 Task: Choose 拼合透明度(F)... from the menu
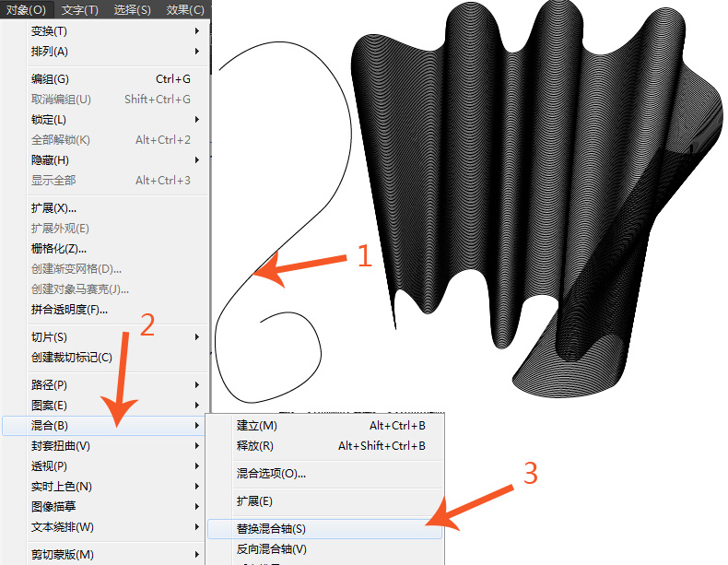(69, 310)
